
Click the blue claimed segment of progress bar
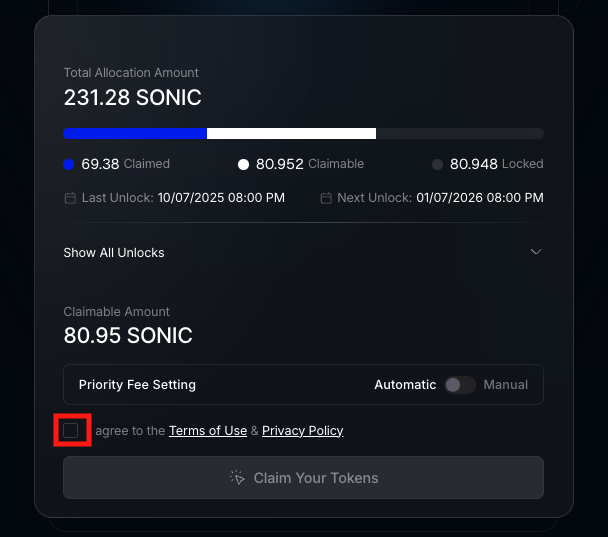coord(135,133)
